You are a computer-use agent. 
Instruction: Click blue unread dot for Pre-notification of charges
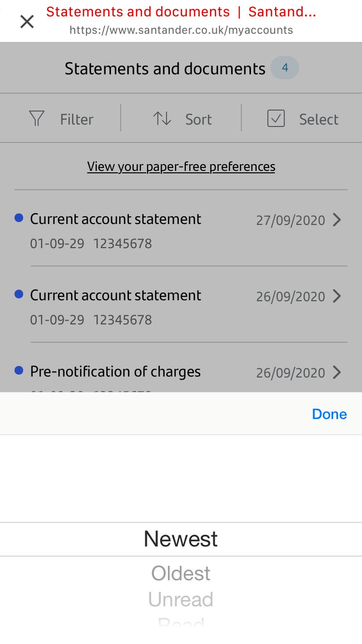[19, 371]
